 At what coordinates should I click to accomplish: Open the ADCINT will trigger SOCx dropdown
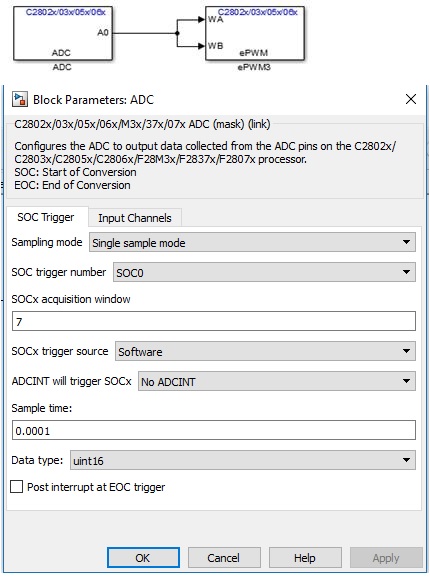tap(277, 381)
